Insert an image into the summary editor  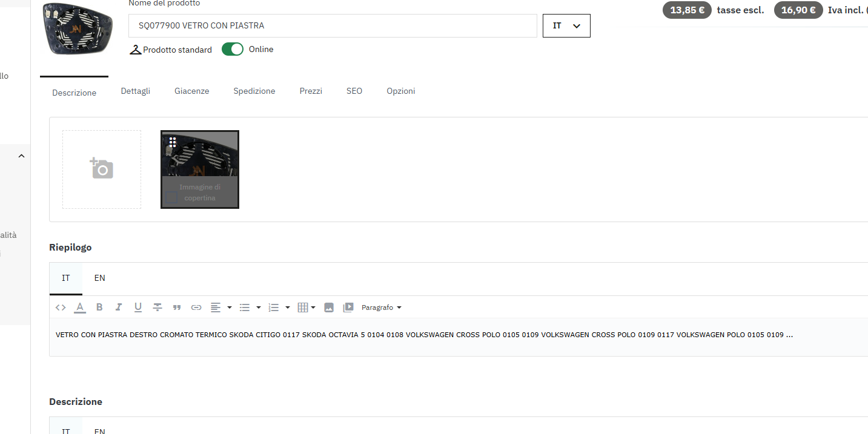[x=329, y=307]
